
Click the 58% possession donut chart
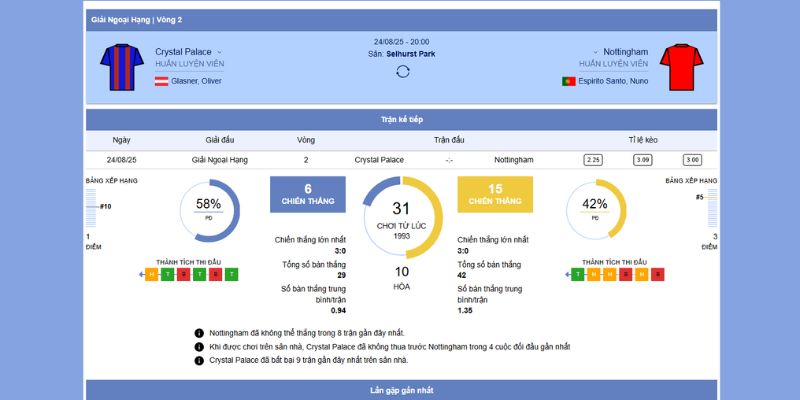point(209,209)
